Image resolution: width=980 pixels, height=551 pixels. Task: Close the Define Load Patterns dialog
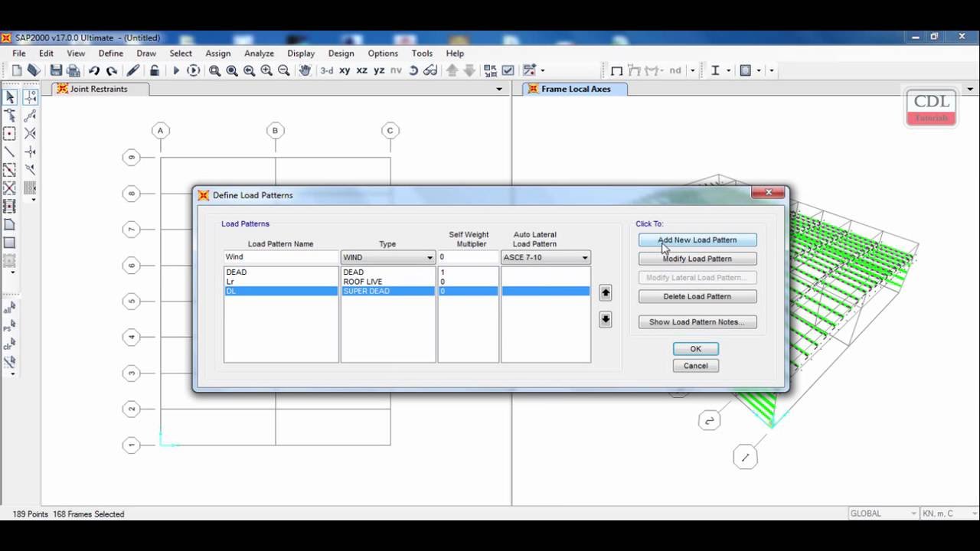coord(768,192)
